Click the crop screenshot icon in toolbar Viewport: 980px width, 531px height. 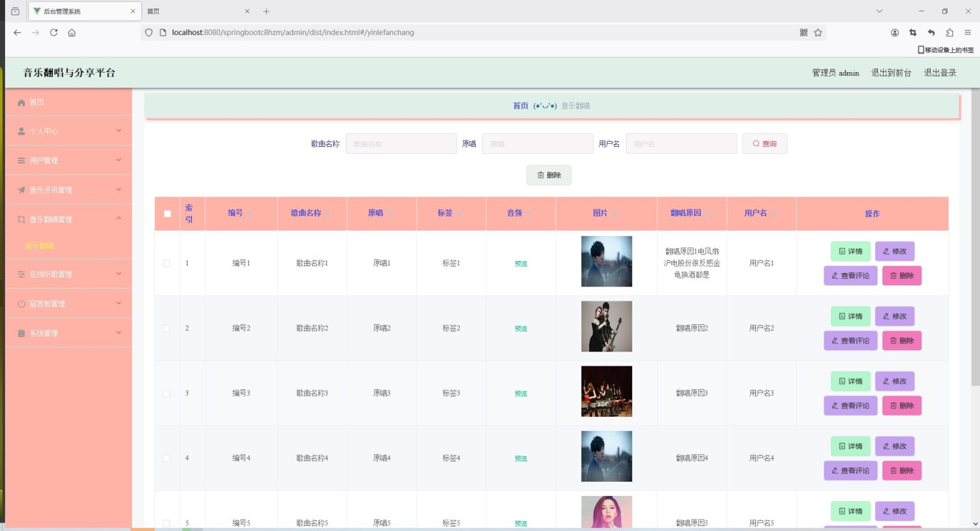point(913,33)
